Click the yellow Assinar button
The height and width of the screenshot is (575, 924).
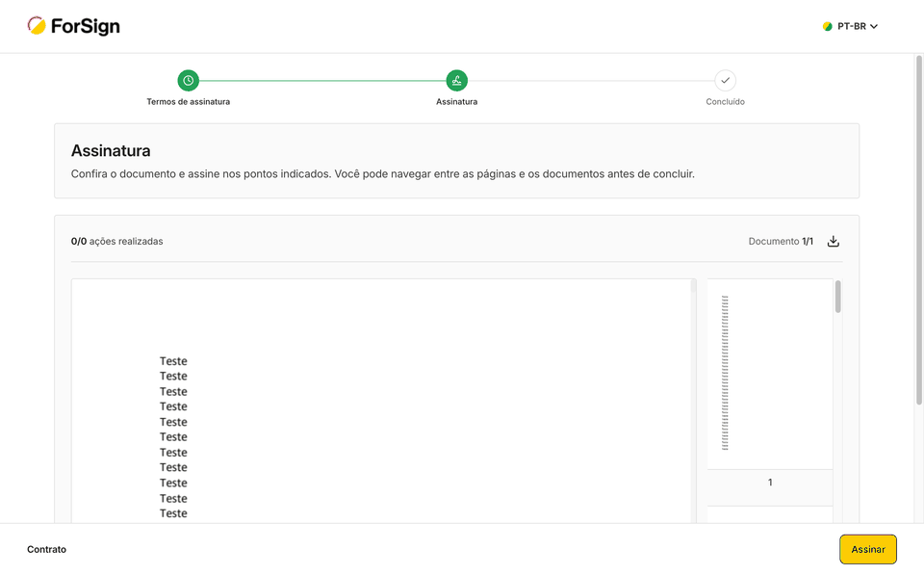868,549
